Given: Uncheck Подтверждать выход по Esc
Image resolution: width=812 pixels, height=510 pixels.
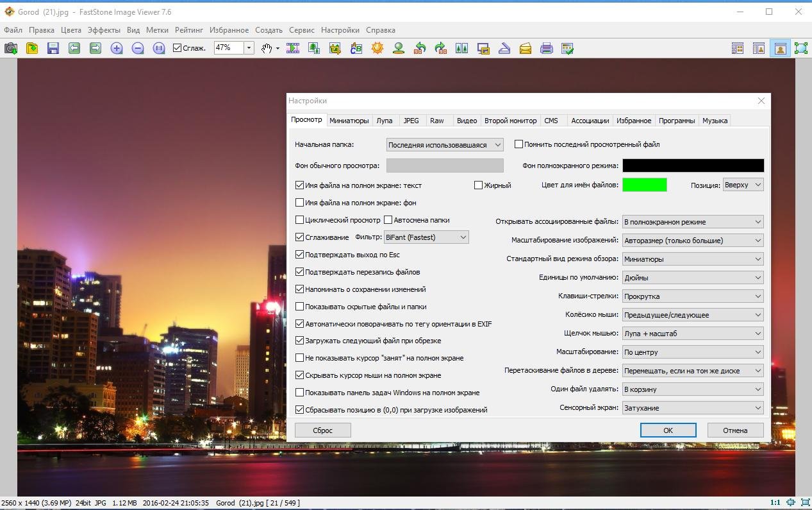Looking at the screenshot, I should [x=299, y=255].
